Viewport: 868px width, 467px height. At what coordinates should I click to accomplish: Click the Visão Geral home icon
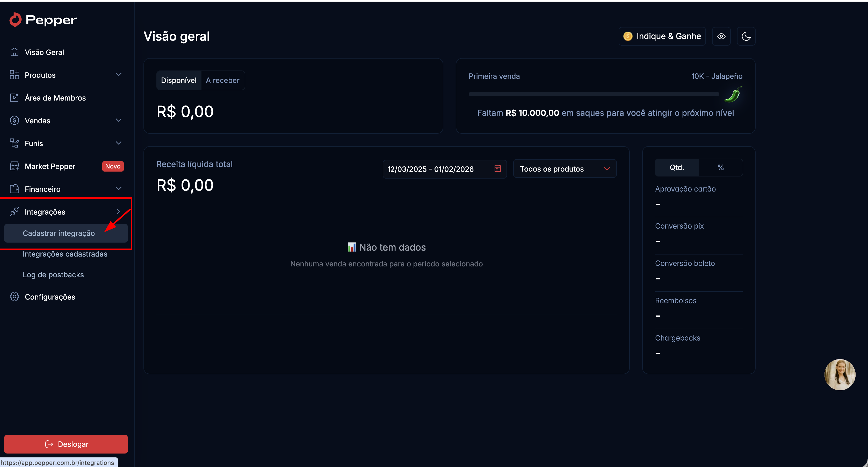tap(14, 52)
